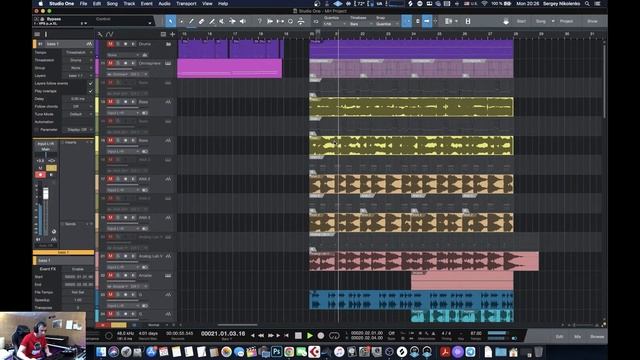Screen dimensions: 640x360
Task: Select the purple Drums clip in arrangement
Action: [411, 49]
